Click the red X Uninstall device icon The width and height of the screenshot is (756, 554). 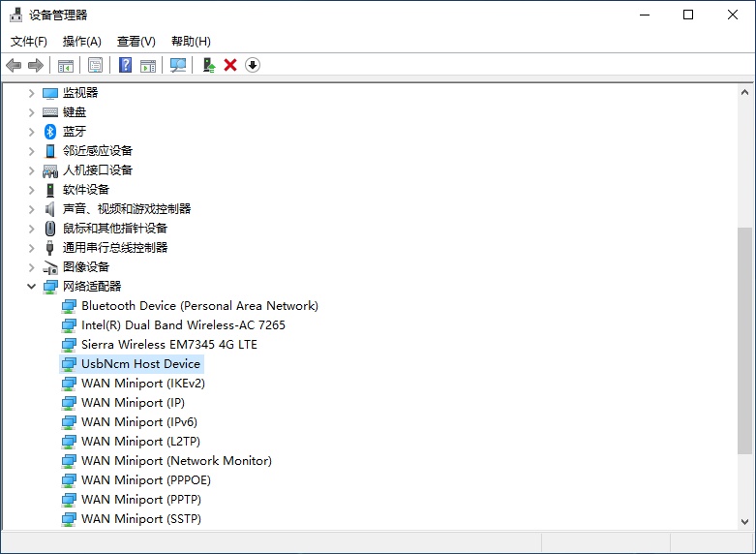point(230,65)
